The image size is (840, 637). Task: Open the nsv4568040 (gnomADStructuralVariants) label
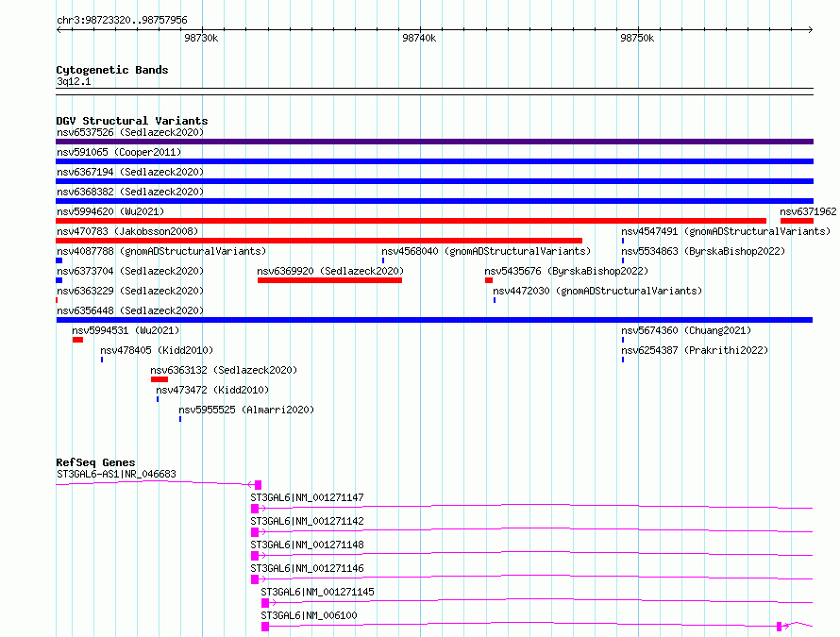pos(486,251)
